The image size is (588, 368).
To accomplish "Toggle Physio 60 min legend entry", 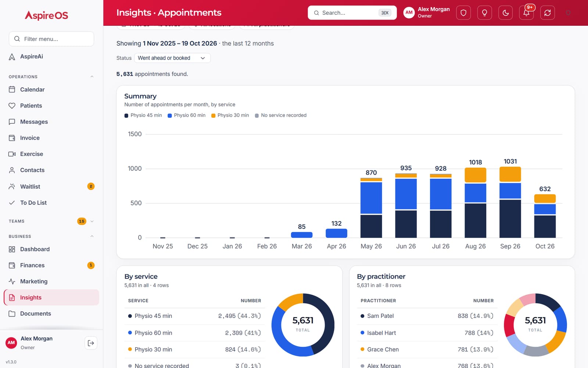I will pos(186,115).
